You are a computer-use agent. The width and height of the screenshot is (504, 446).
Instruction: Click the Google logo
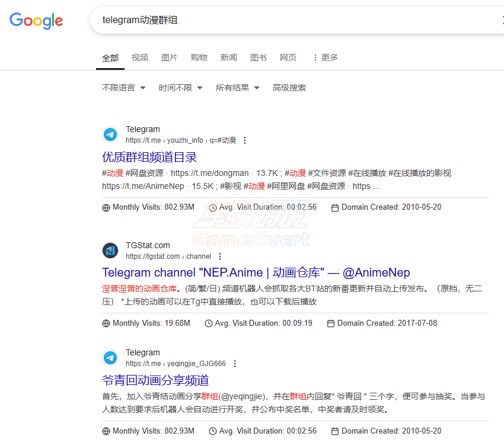click(x=36, y=21)
